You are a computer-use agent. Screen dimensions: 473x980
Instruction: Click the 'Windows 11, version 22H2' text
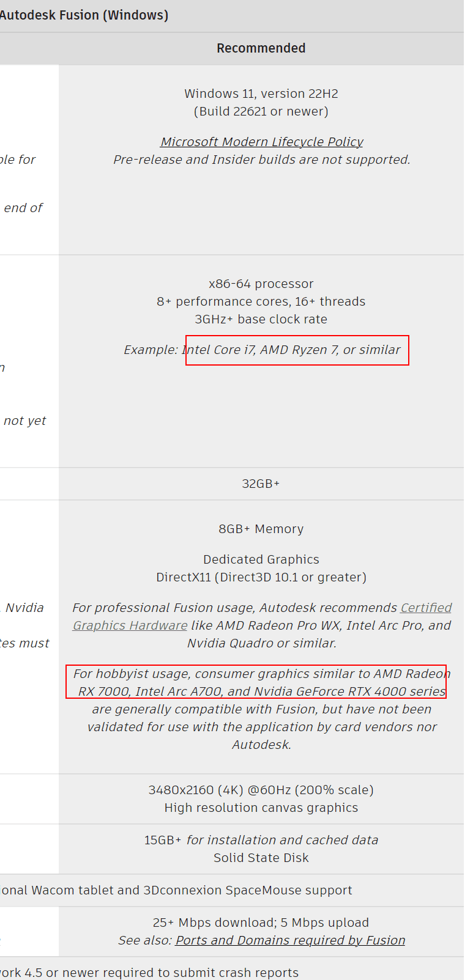click(261, 94)
